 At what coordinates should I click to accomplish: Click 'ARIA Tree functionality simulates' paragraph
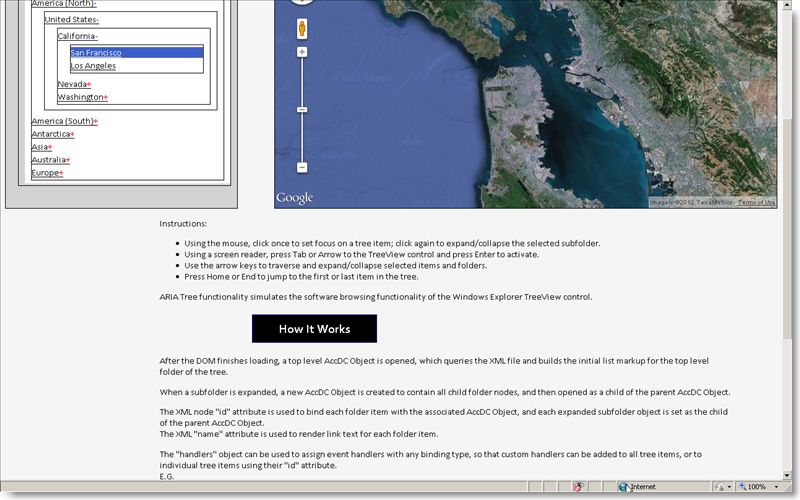(376, 296)
